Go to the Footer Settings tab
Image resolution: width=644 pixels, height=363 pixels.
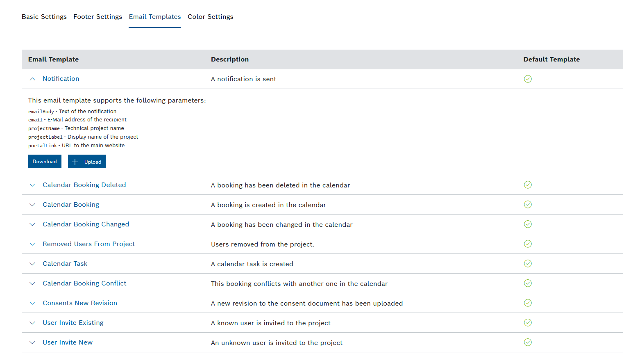point(98,17)
